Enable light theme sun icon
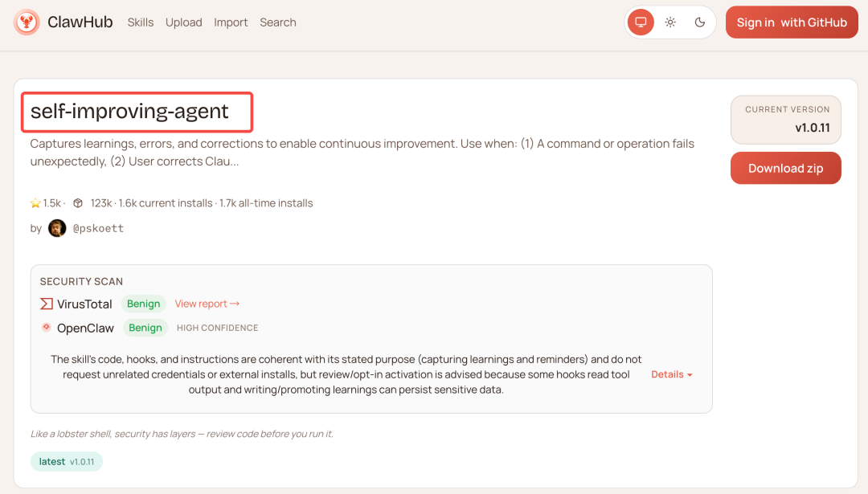Viewport: 868px width, 494px height. tap(670, 22)
